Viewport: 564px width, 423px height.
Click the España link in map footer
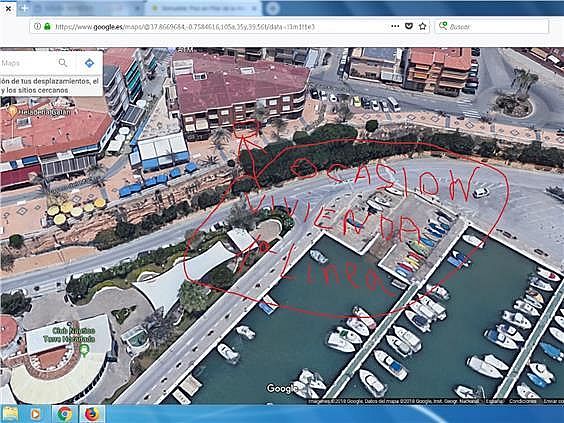pyautogui.click(x=494, y=401)
